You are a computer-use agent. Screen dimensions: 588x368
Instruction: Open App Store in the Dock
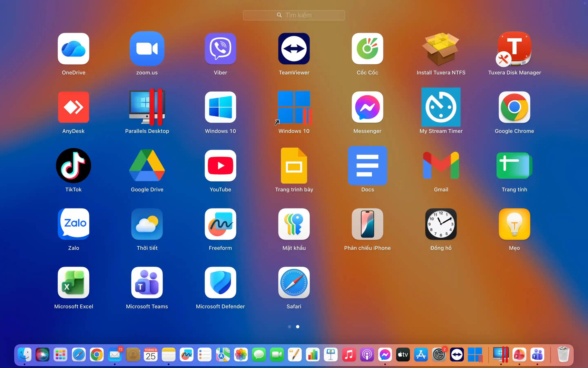click(x=421, y=355)
